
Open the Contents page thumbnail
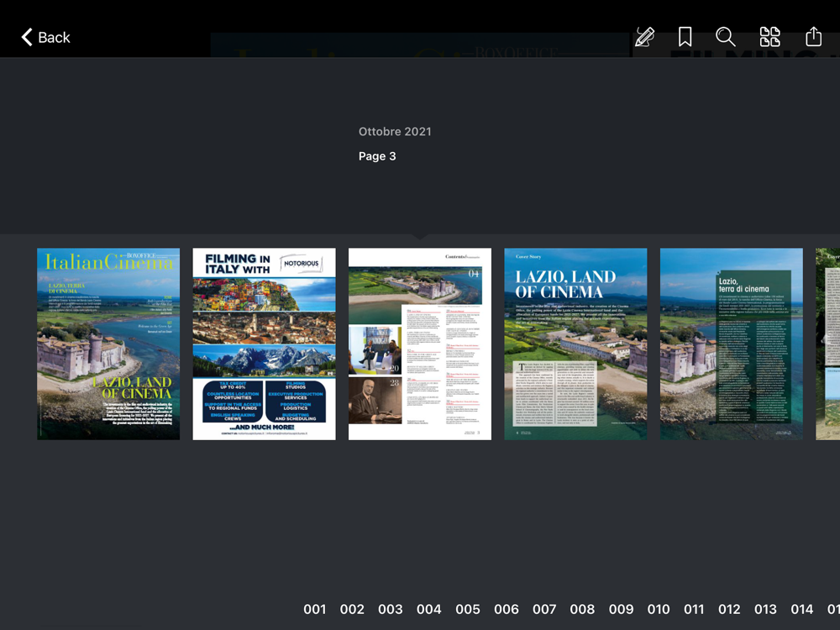(420, 344)
